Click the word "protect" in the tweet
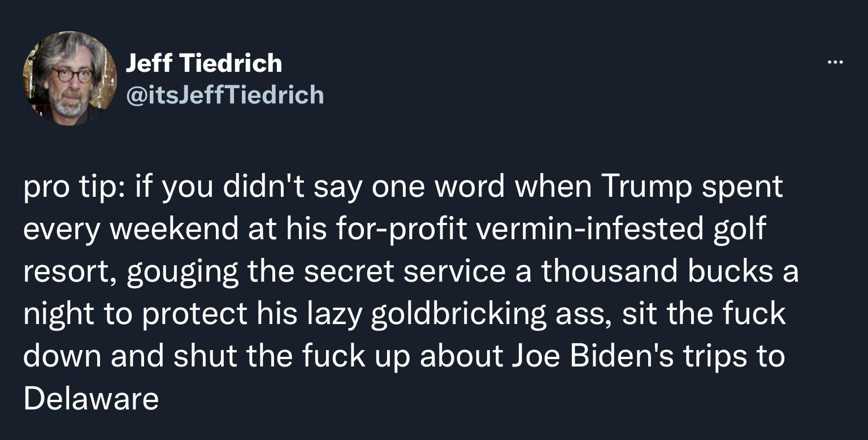The width and height of the screenshot is (868, 440). click(x=195, y=314)
